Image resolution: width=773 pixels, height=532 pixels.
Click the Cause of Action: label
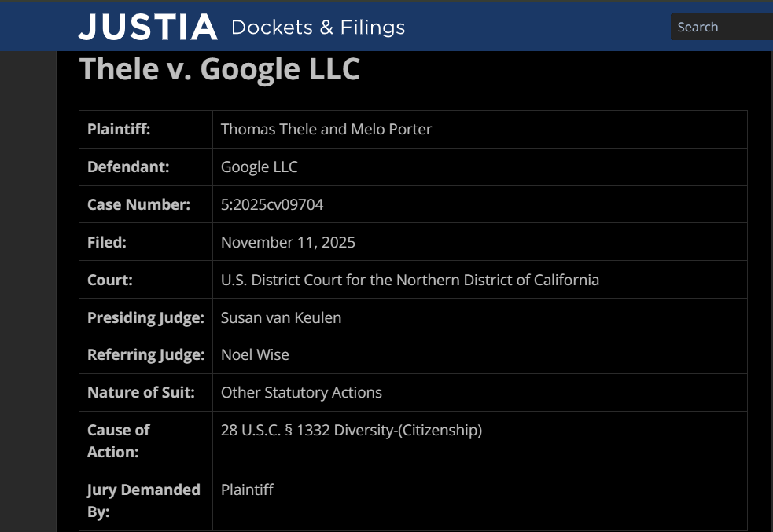click(x=119, y=441)
